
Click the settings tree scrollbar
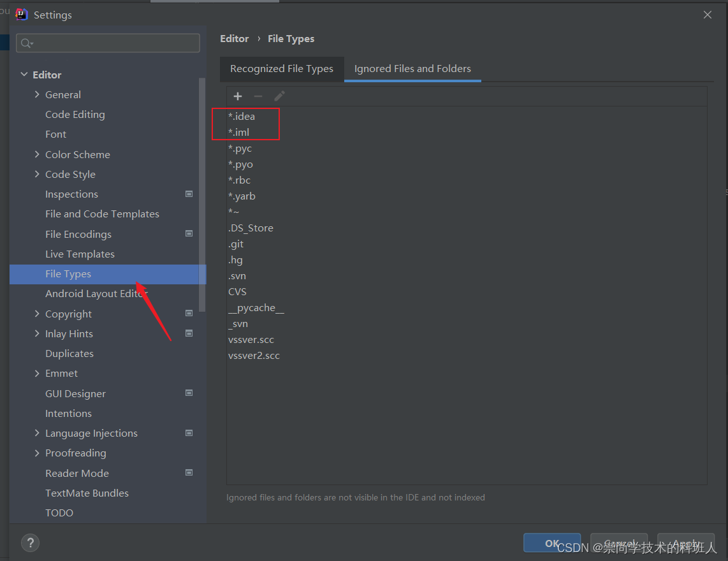click(202, 195)
